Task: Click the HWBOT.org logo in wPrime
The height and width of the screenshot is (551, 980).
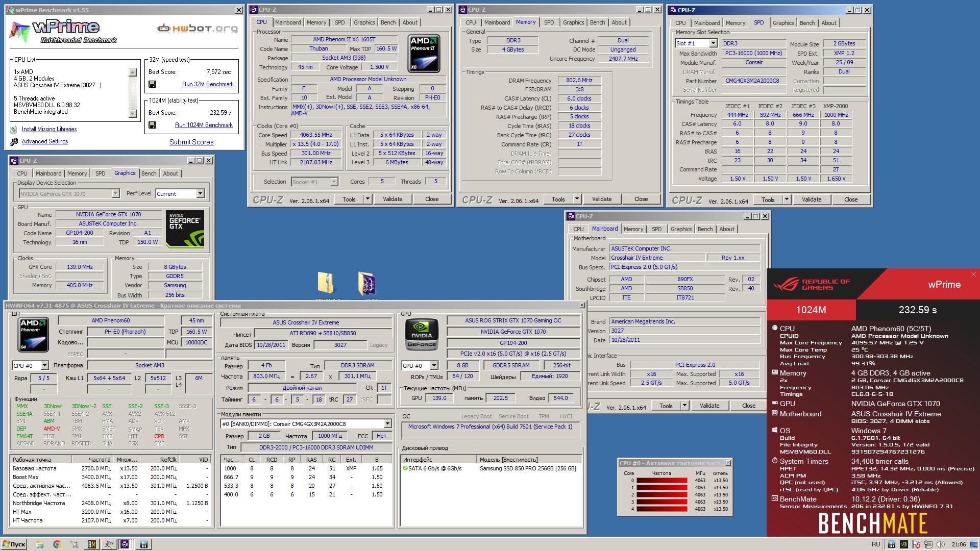Action: point(197,28)
